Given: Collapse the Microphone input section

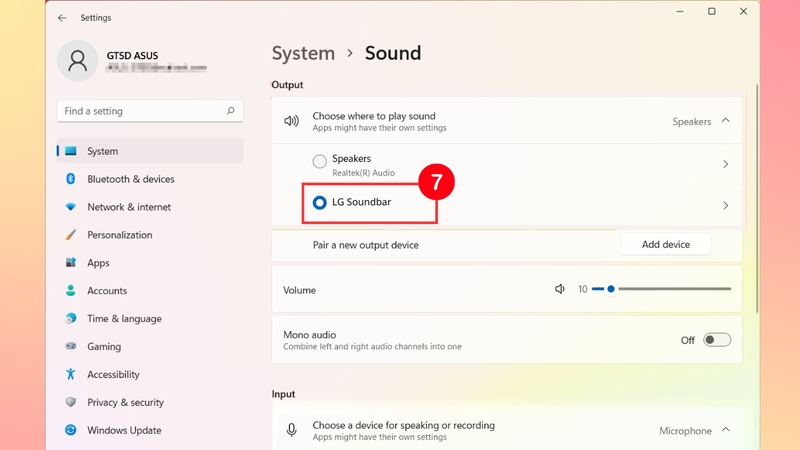Looking at the screenshot, I should (726, 430).
